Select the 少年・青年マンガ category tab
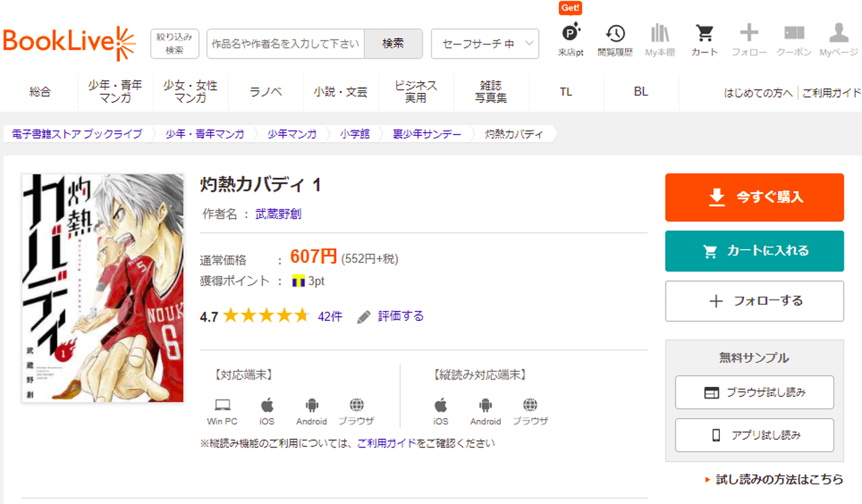 click(x=115, y=92)
